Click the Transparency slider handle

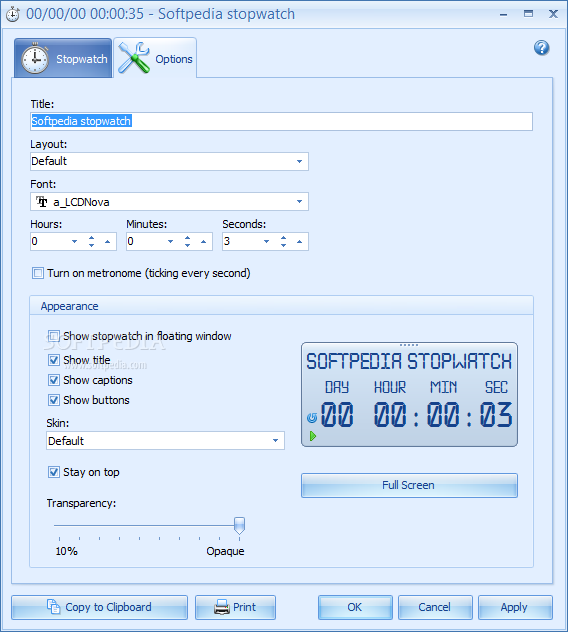tap(239, 526)
